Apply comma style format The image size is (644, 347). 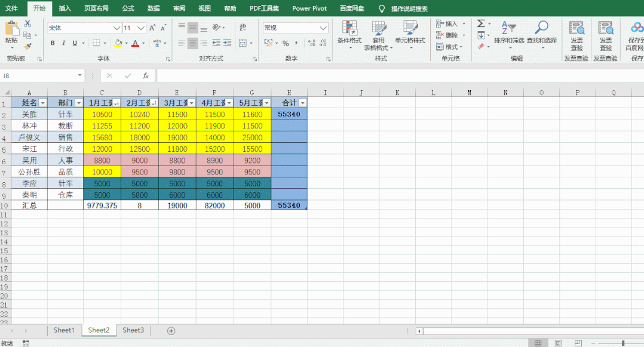click(x=296, y=43)
